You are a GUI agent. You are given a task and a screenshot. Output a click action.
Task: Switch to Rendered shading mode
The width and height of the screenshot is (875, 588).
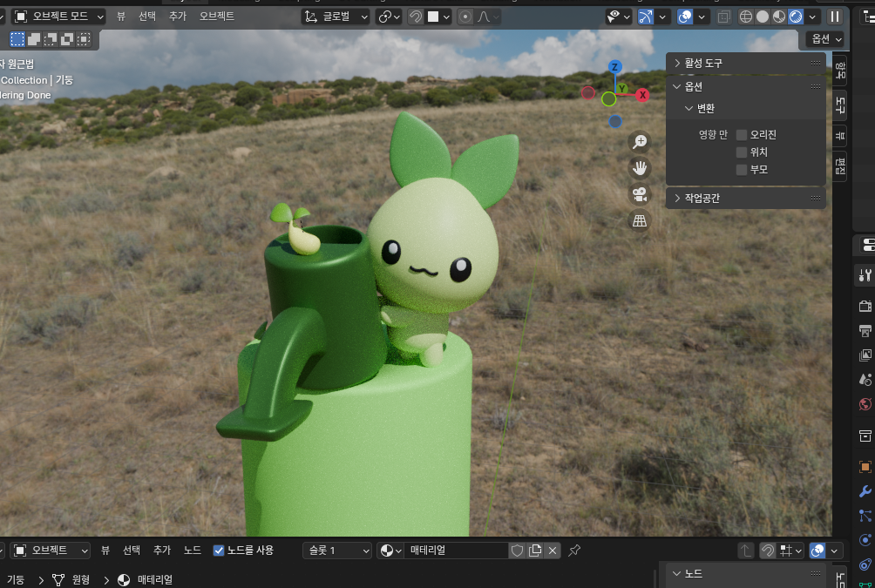[796, 17]
